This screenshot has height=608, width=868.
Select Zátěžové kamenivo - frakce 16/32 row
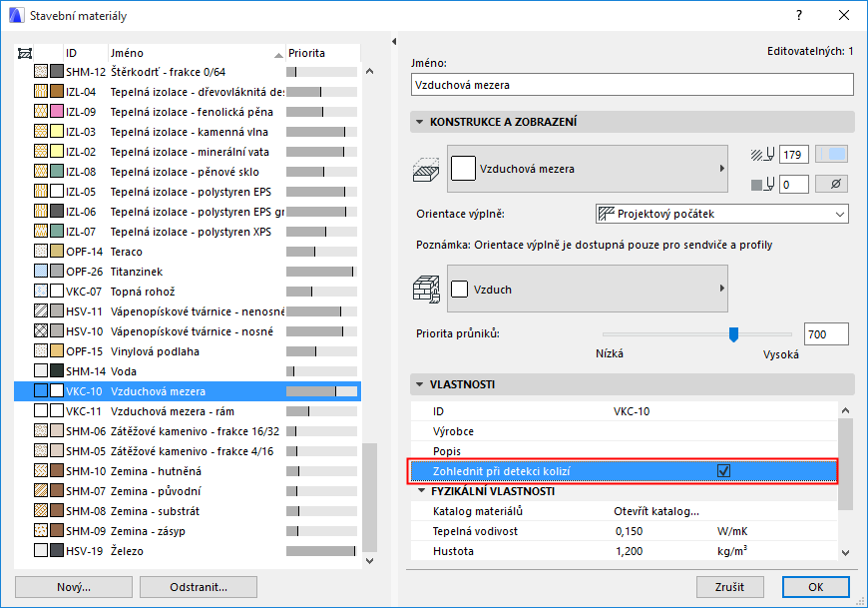pos(188,431)
